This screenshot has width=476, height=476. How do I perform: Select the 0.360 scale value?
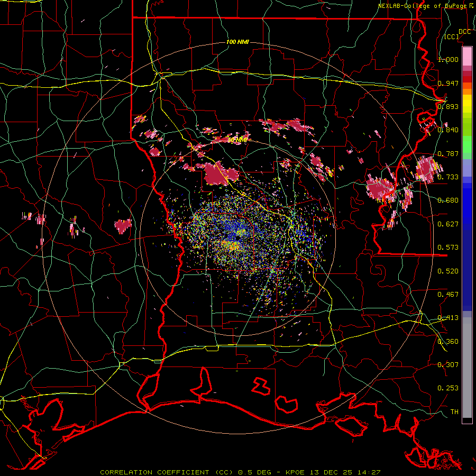pos(448,342)
